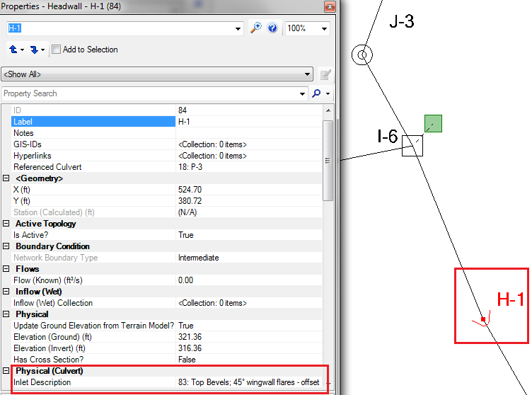This screenshot has height=395, width=532.
Task: Select the green square node in drawing
Action: pos(433,124)
